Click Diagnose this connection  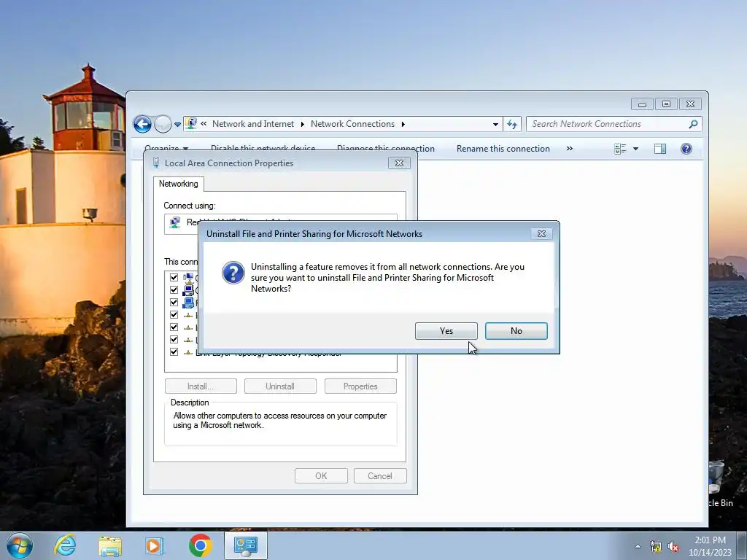386,149
